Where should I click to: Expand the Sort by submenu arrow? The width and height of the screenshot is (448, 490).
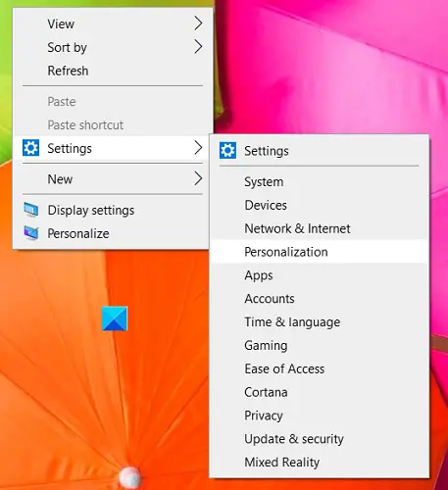coord(198,47)
